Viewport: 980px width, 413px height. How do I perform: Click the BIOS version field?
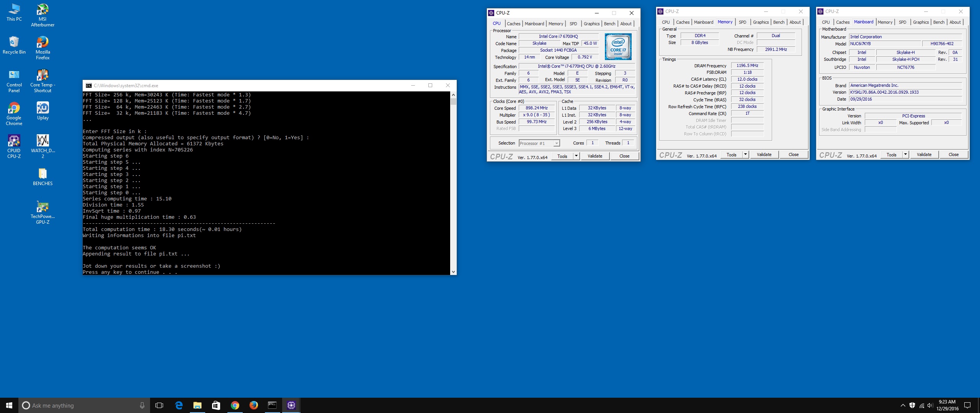tap(905, 93)
